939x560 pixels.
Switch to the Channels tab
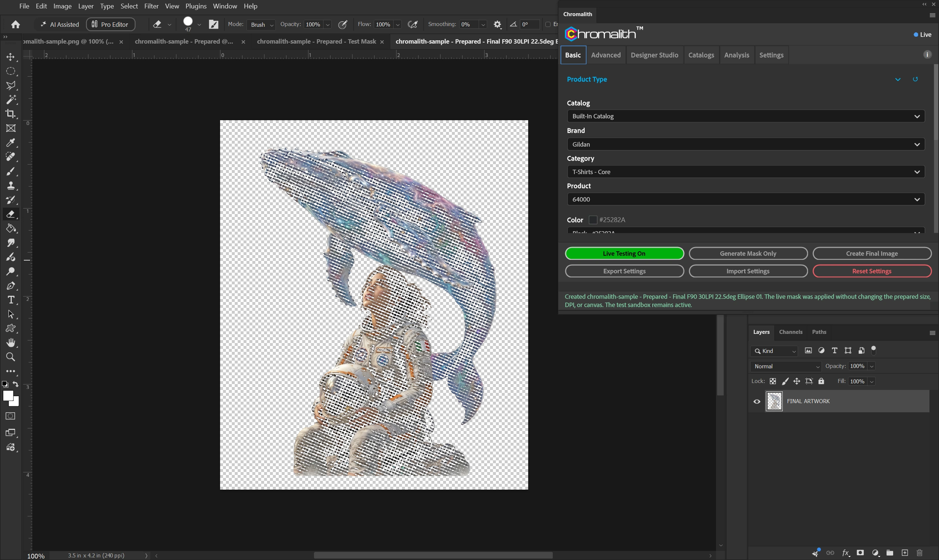click(790, 332)
